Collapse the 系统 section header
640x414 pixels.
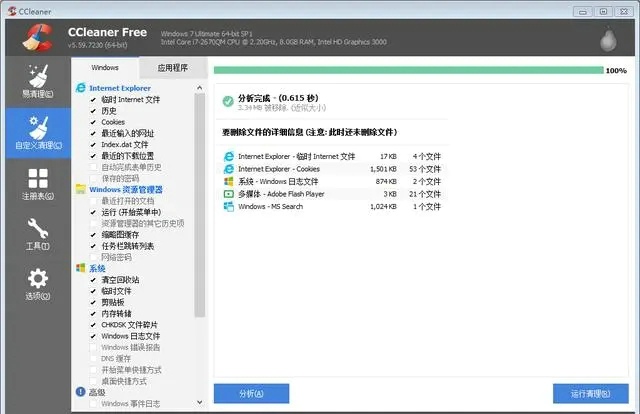click(97, 268)
